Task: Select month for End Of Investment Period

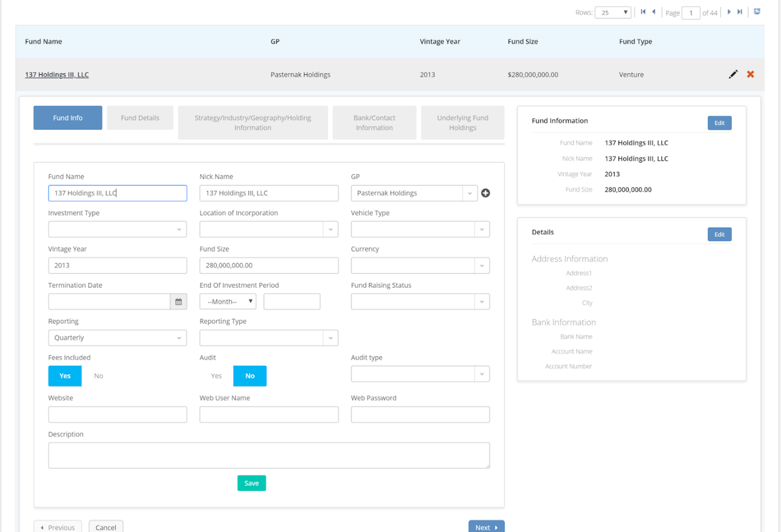Action: [228, 302]
